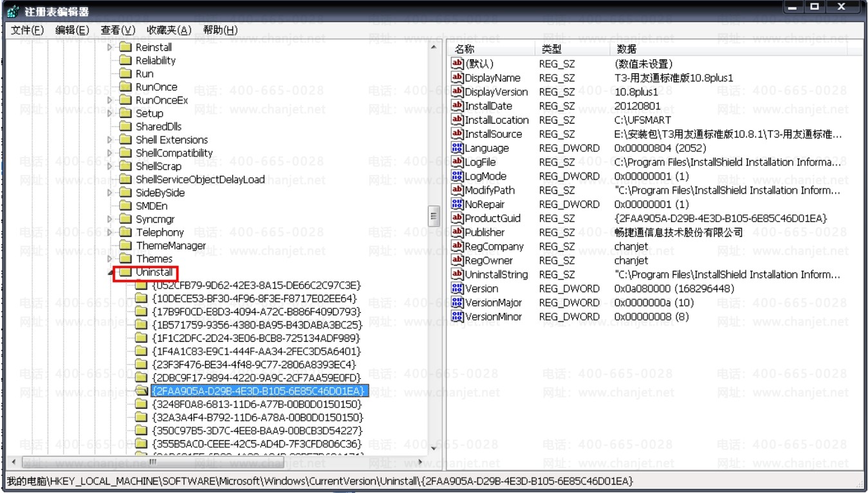The width and height of the screenshot is (868, 493).
Task: Expand the Reinstall tree node
Action: click(x=111, y=48)
